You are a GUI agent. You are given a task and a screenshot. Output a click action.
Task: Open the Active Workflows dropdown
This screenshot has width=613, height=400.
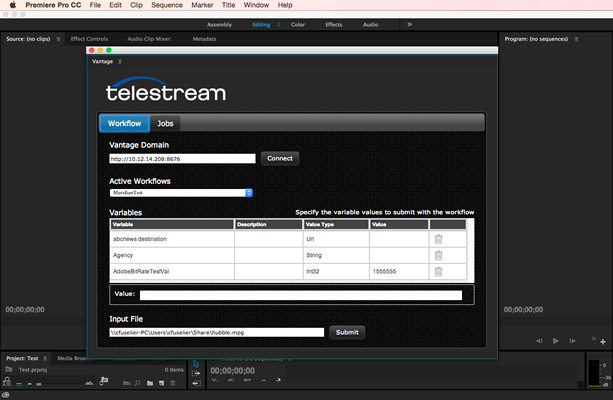point(181,193)
